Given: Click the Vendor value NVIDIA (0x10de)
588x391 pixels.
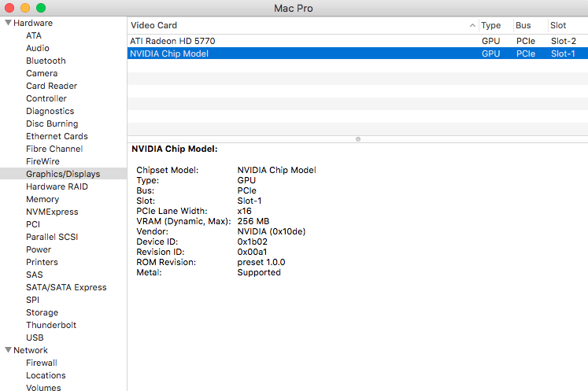Looking at the screenshot, I should point(272,231).
